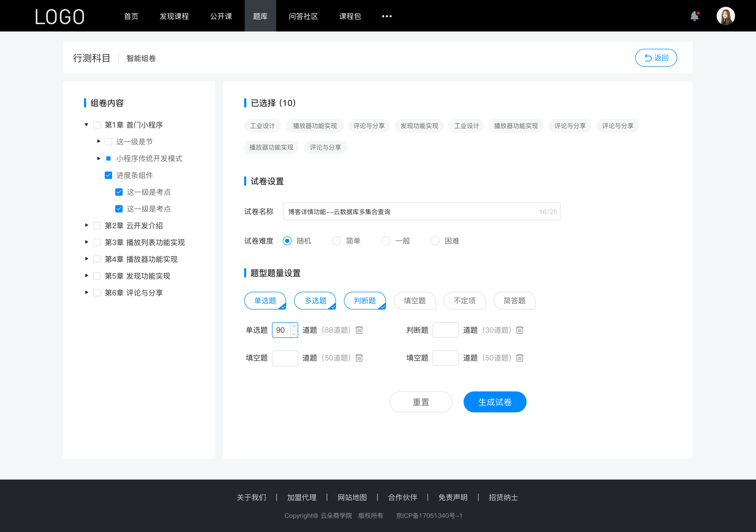Select 简答题 question type button

(514, 301)
